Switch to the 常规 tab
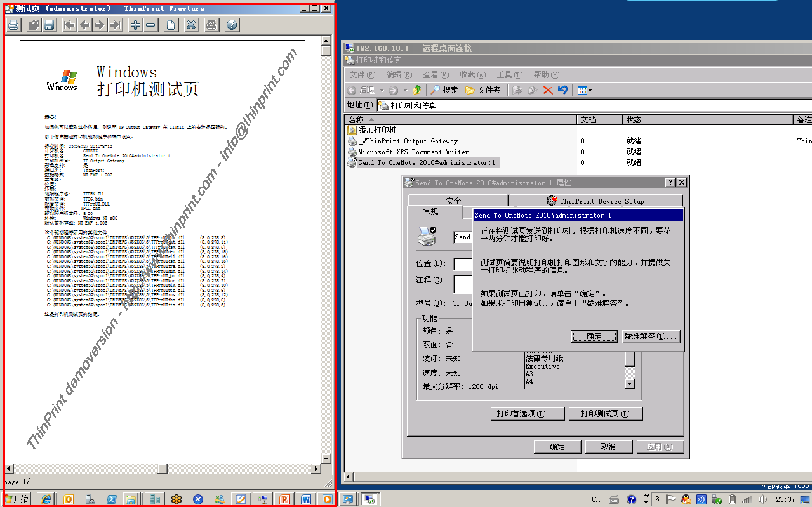The image size is (812, 507). (430, 212)
